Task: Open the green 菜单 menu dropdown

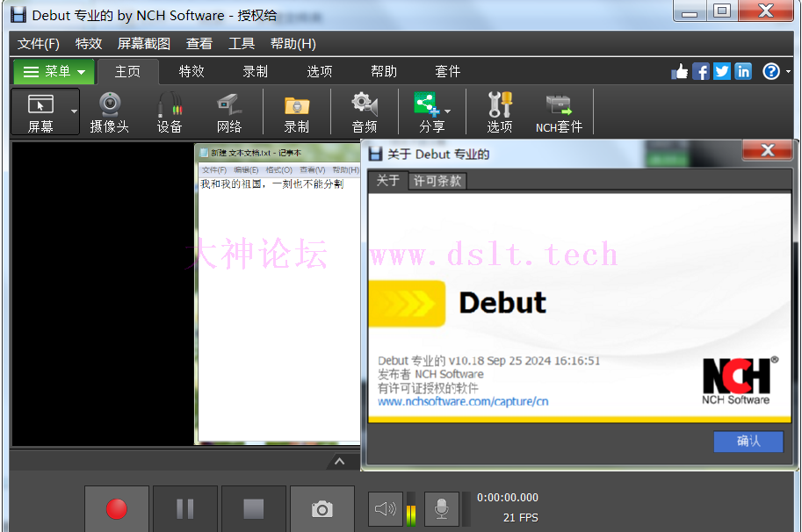Action: [x=53, y=72]
